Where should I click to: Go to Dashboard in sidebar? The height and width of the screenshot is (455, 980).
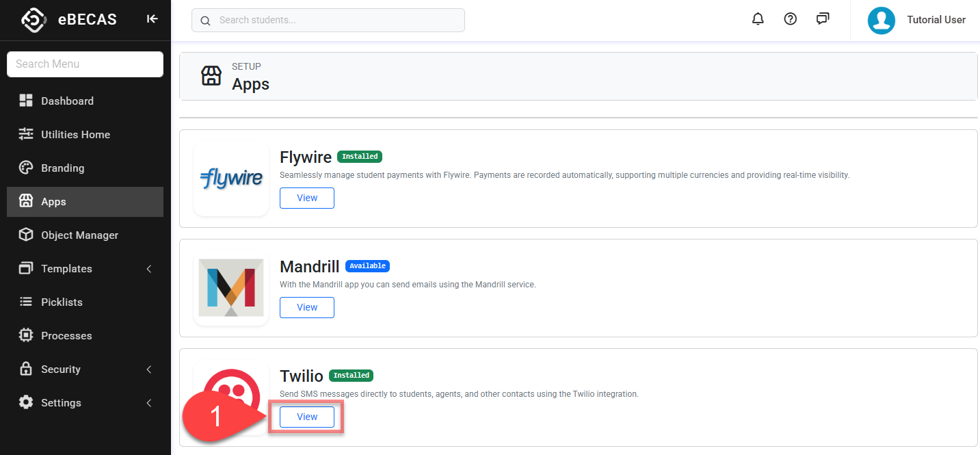click(x=67, y=101)
